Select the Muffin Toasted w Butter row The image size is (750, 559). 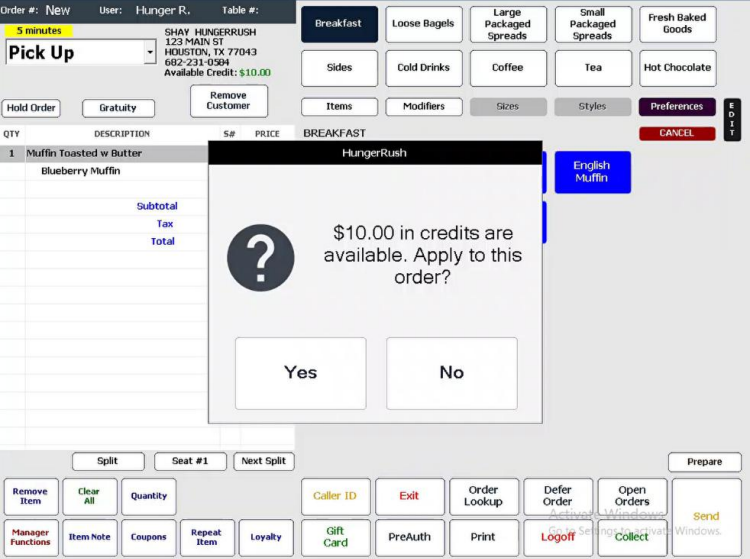(x=104, y=153)
